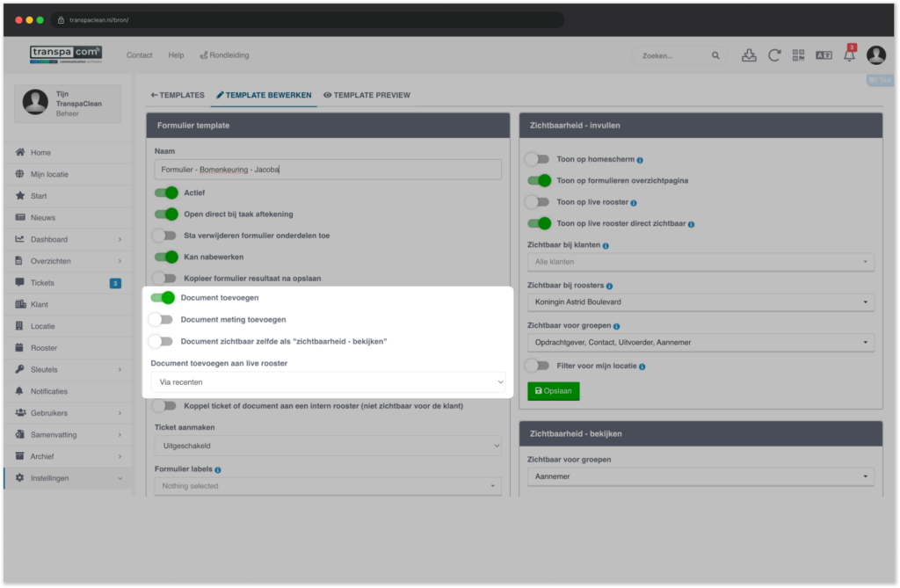Go back to the Templates tab
Image resolution: width=900 pixels, height=588 pixels.
[x=178, y=95]
